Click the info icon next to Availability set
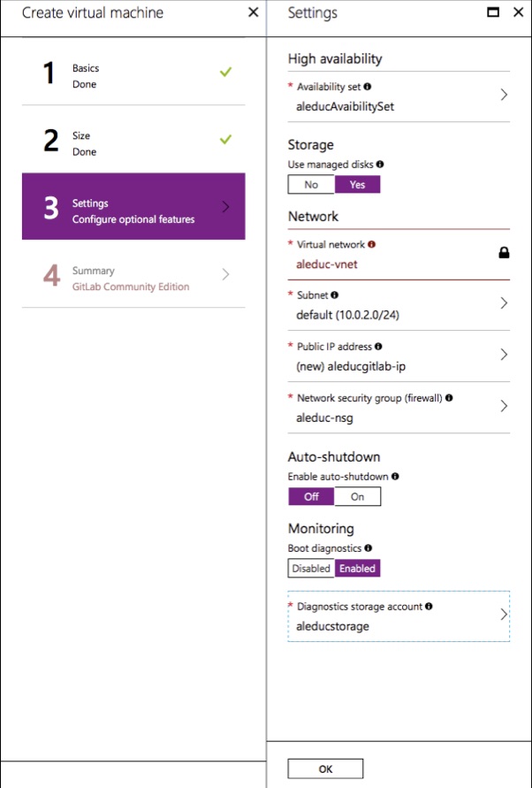The width and height of the screenshot is (532, 788). pyautogui.click(x=368, y=88)
